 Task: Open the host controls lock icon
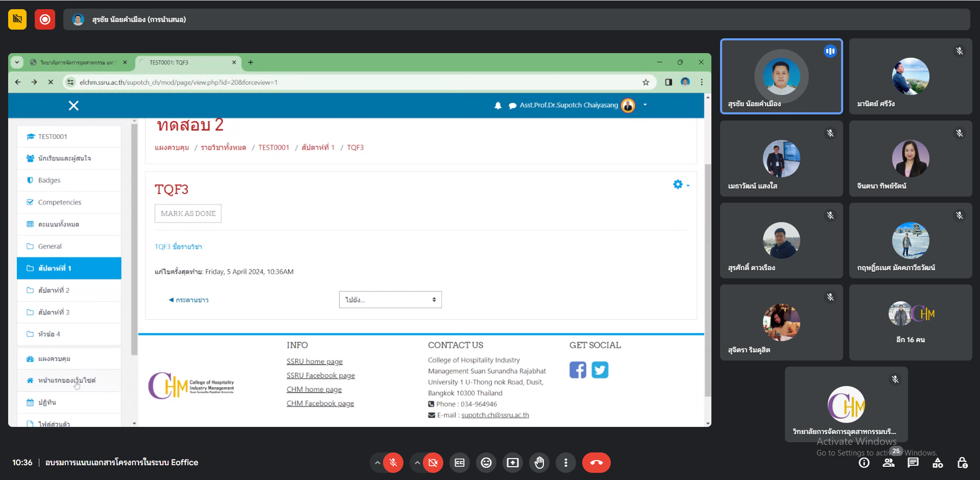coord(962,463)
